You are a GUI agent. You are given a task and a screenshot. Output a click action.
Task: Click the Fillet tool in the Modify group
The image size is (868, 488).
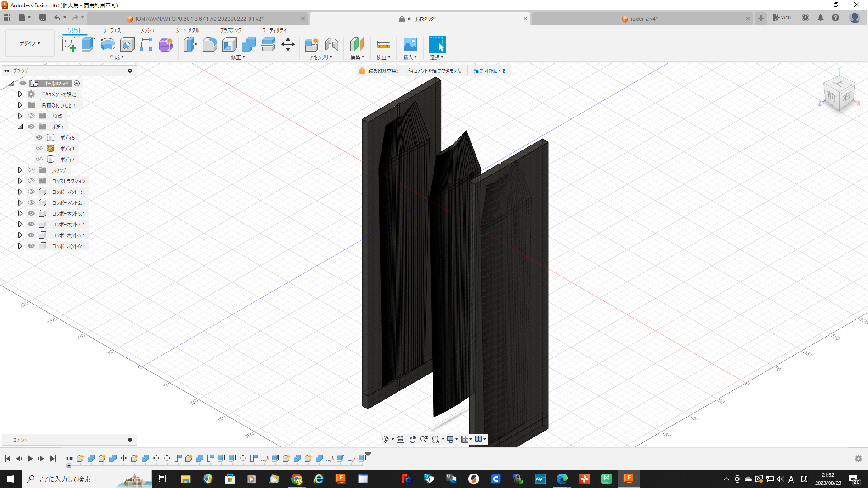pos(210,44)
